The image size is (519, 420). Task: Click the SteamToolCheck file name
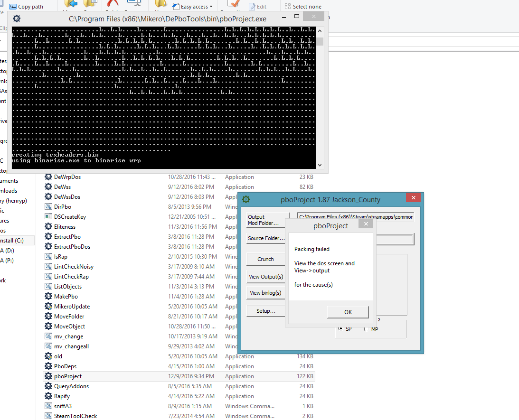click(x=75, y=416)
